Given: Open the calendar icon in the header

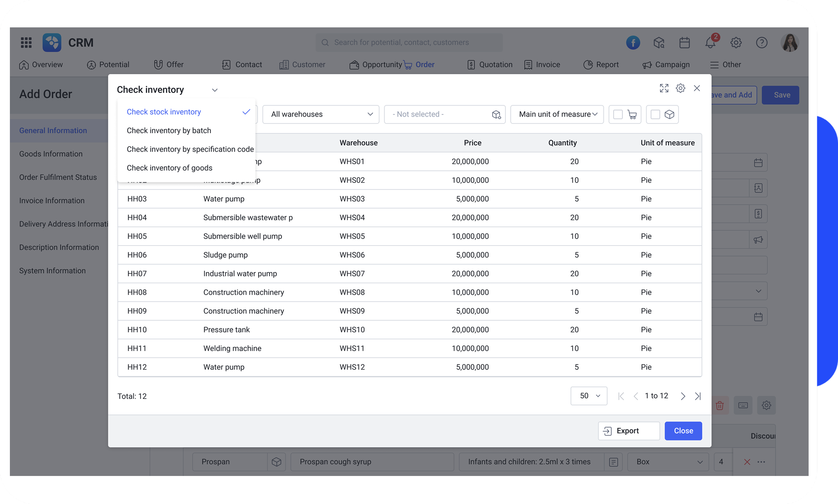Looking at the screenshot, I should [684, 42].
